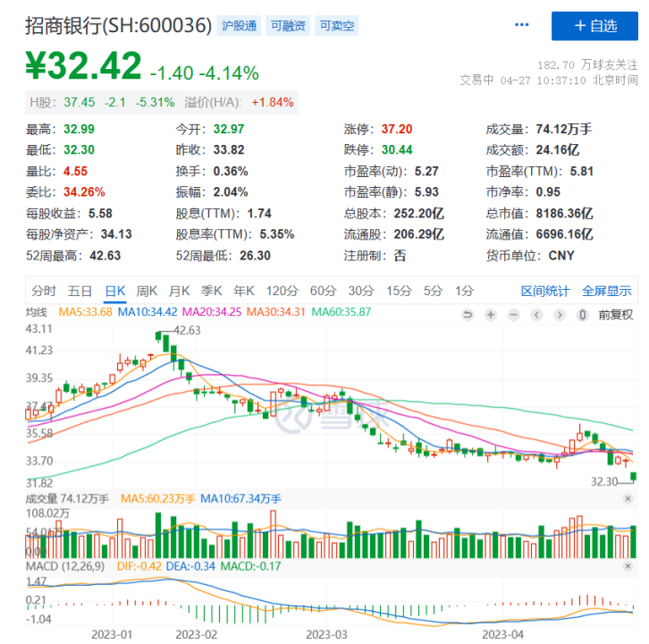Image resolution: width=649 pixels, height=644 pixels.
Task: Open the 前复权 adjustment dropdown
Action: [616, 315]
